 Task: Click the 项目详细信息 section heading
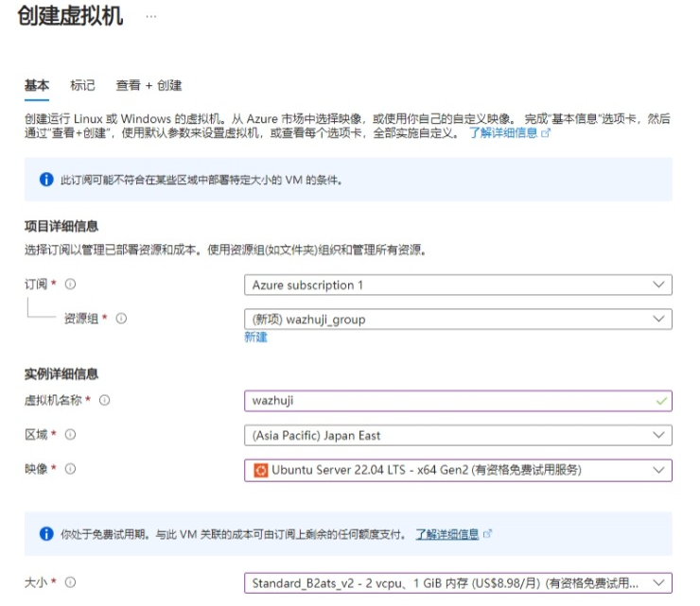pyautogui.click(x=61, y=226)
